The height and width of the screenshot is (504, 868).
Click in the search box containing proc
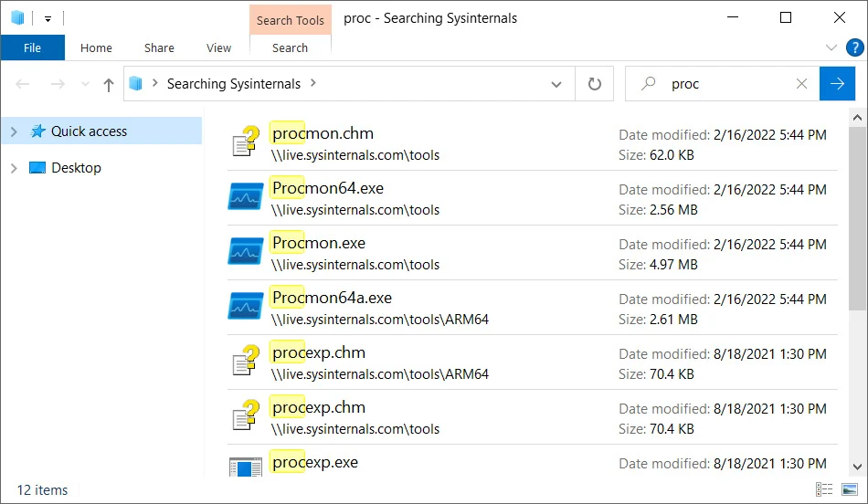pyautogui.click(x=723, y=83)
